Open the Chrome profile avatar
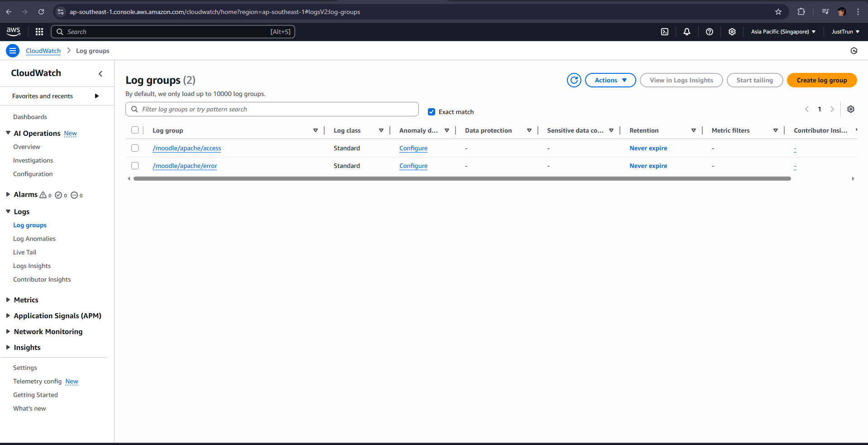The height and width of the screenshot is (445, 868). coord(842,12)
